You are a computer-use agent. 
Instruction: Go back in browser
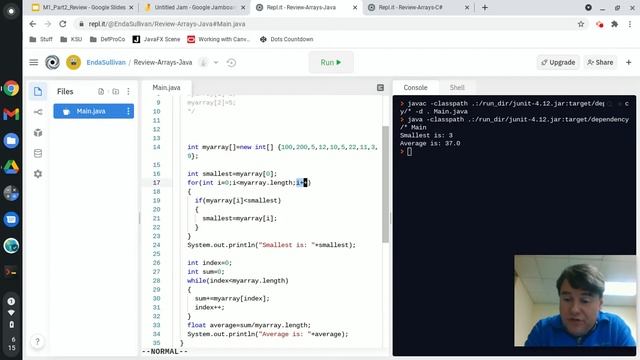[33, 24]
